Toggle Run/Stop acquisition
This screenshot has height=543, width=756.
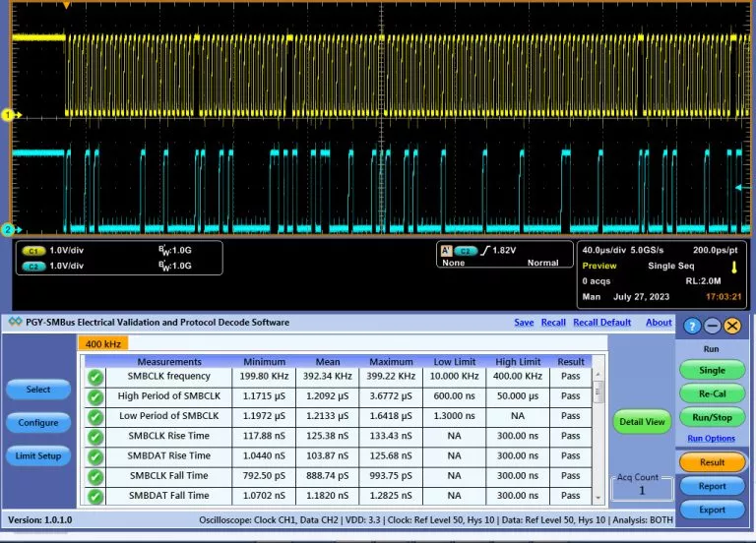[x=712, y=417]
